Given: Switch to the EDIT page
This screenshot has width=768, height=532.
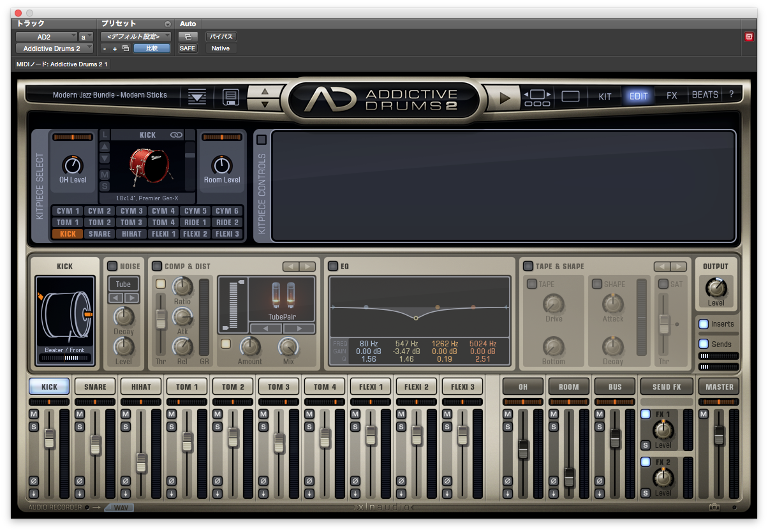Looking at the screenshot, I should click(x=639, y=96).
